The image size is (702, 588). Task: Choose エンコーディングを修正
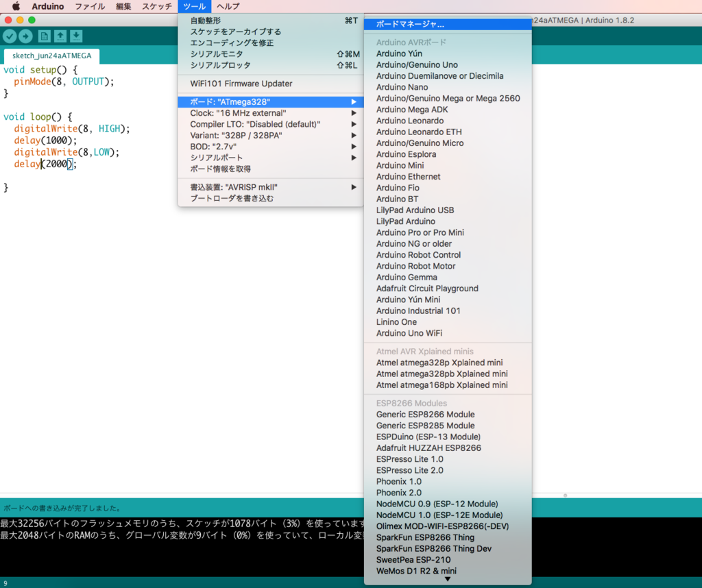click(x=270, y=43)
